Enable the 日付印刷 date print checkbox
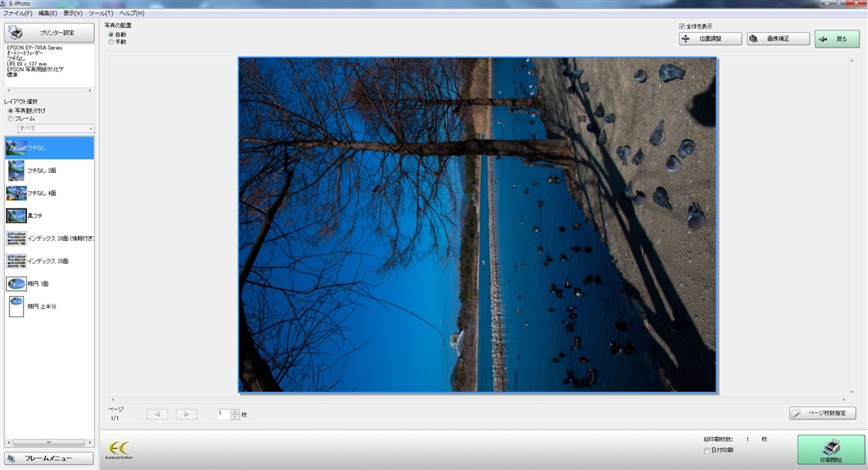 [707, 450]
